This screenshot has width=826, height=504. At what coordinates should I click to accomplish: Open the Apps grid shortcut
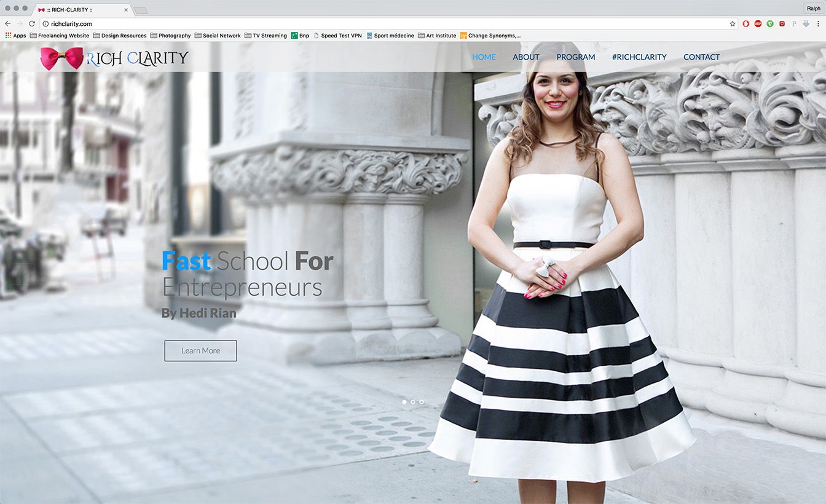point(15,36)
